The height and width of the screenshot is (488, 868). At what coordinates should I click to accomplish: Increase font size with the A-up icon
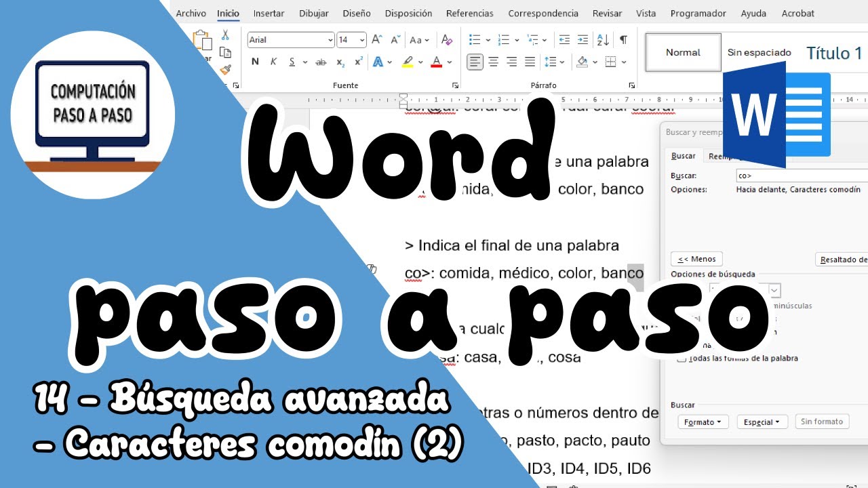(x=377, y=40)
